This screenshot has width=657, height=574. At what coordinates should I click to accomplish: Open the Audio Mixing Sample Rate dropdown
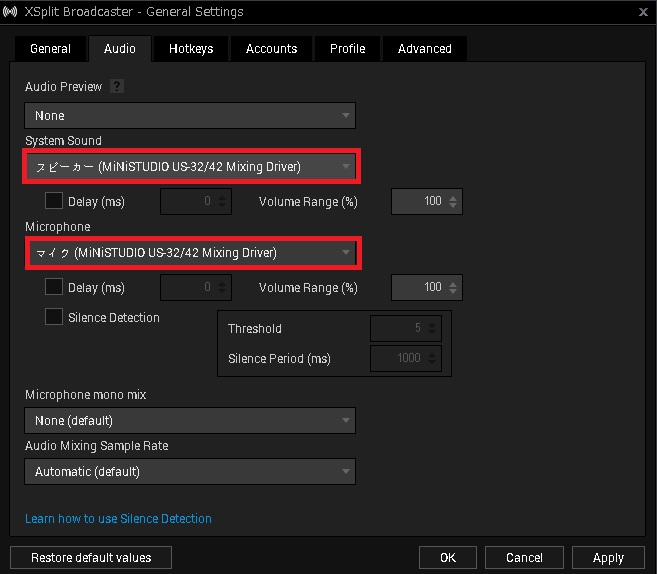pyautogui.click(x=190, y=471)
